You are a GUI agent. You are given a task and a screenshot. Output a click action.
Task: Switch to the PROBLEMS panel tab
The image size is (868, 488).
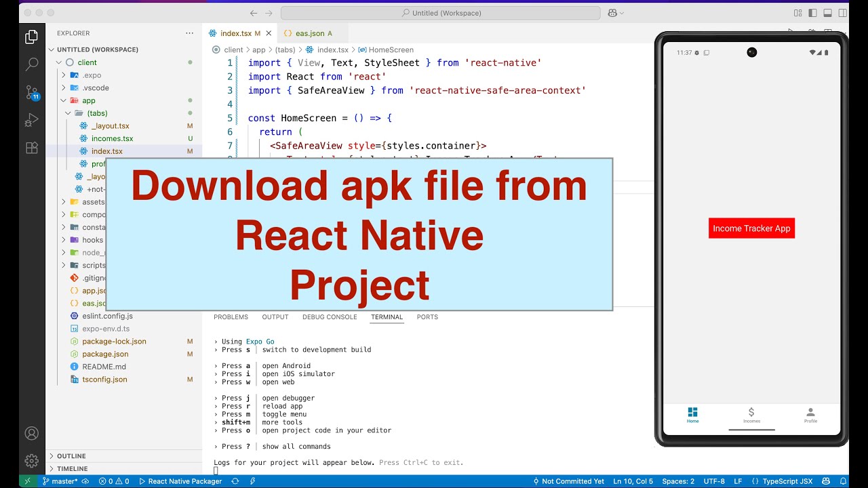coord(231,317)
